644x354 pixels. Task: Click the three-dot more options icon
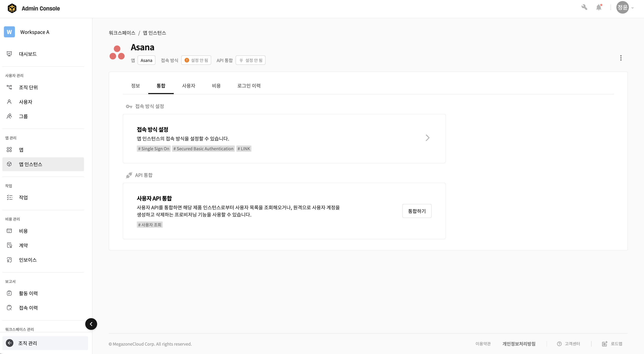click(x=621, y=58)
